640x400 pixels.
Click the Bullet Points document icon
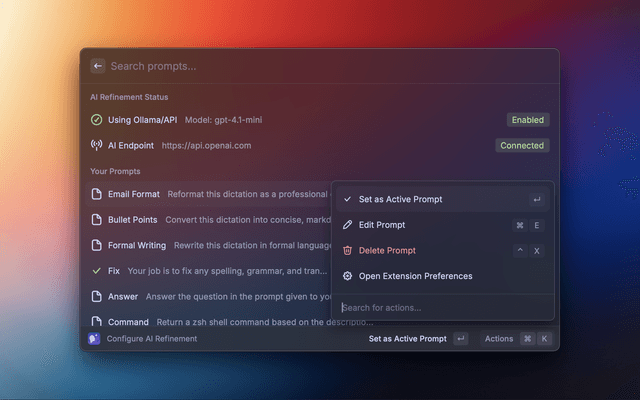click(97, 219)
